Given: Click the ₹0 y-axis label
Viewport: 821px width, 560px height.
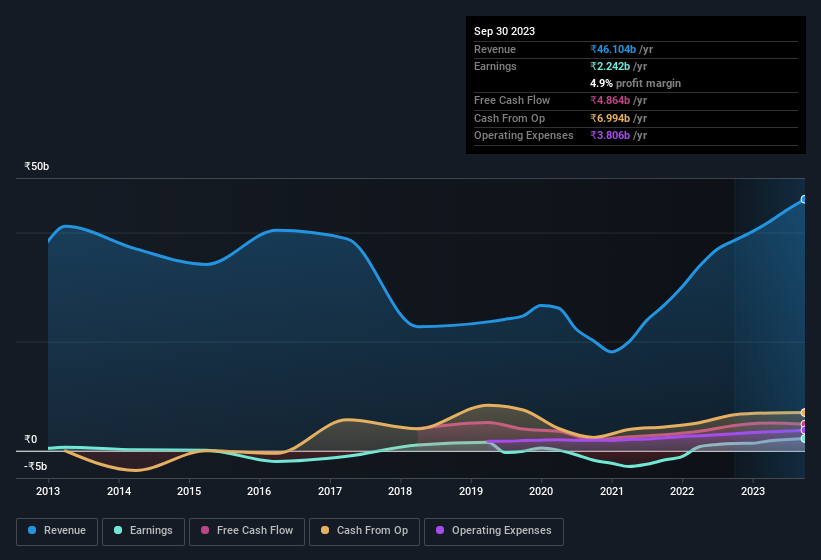Looking at the screenshot, I should click(x=31, y=440).
